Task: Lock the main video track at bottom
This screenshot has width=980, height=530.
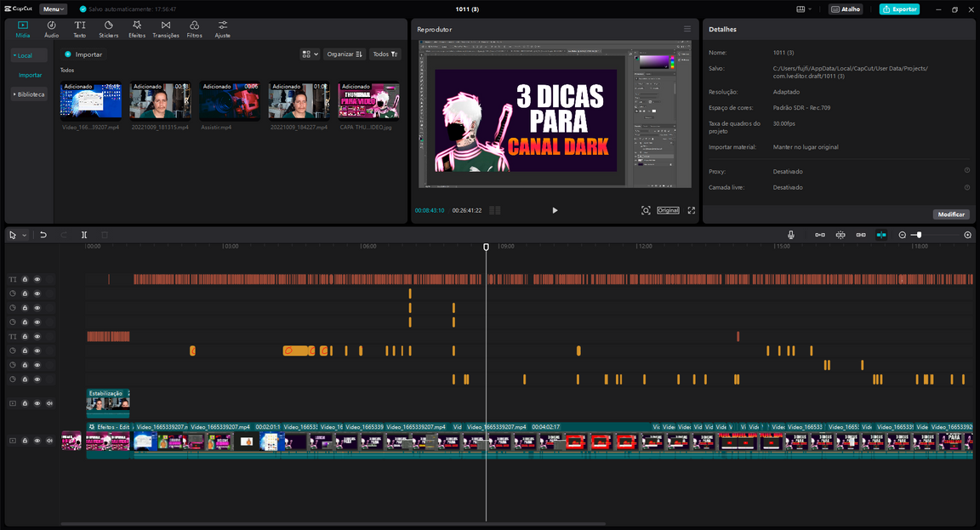Action: (25, 441)
